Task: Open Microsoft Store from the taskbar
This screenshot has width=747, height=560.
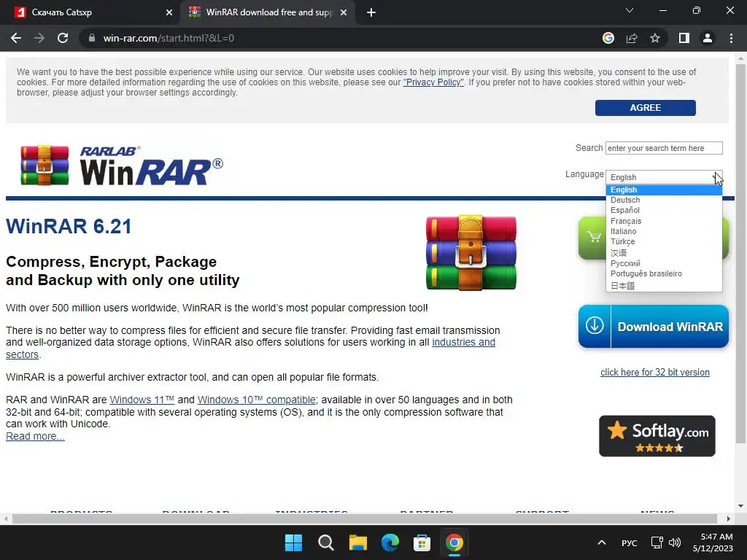Action: coord(422,542)
